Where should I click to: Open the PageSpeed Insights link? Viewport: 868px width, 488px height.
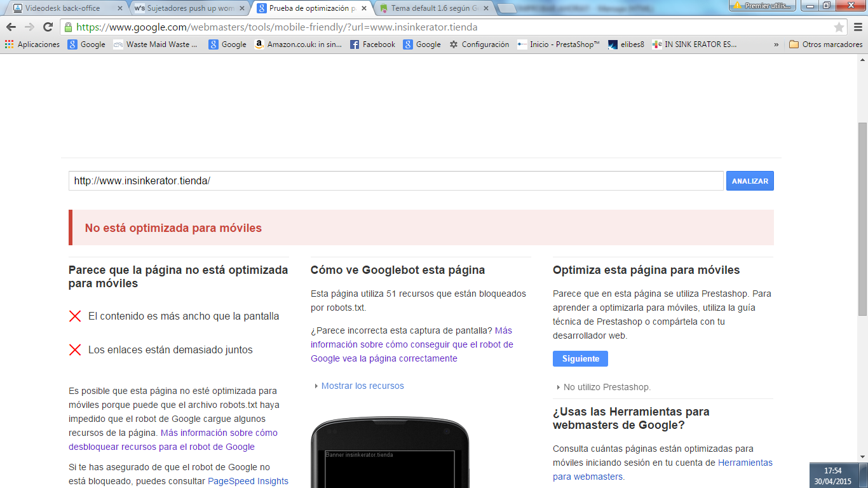click(x=248, y=481)
